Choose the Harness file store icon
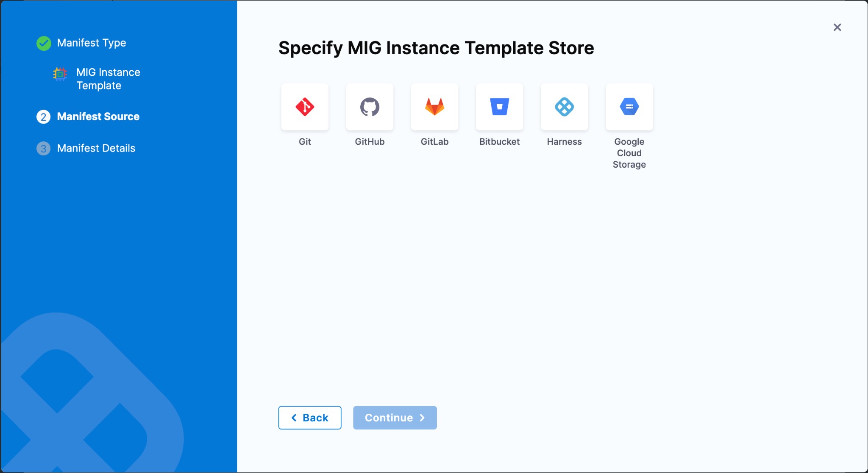The width and height of the screenshot is (868, 473). tap(564, 107)
